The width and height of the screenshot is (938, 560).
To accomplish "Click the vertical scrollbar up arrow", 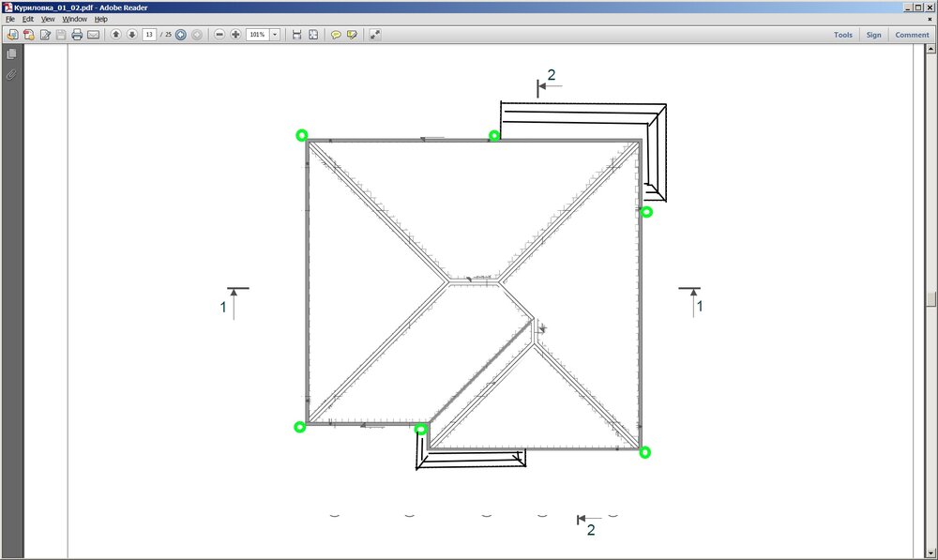I will click(x=930, y=49).
